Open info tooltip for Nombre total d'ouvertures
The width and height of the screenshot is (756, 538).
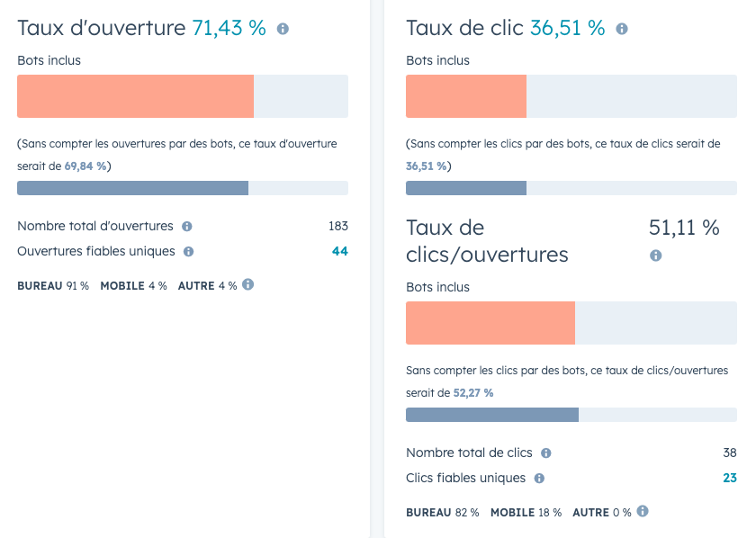(x=187, y=227)
